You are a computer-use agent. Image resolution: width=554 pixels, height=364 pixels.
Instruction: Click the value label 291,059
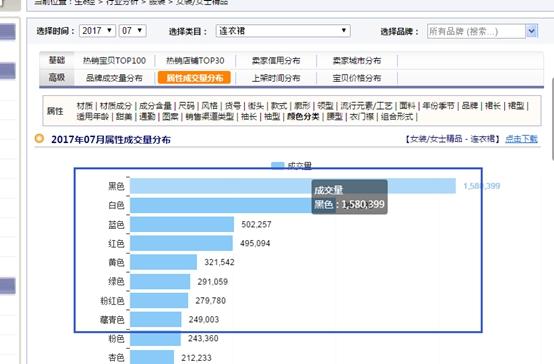(213, 282)
